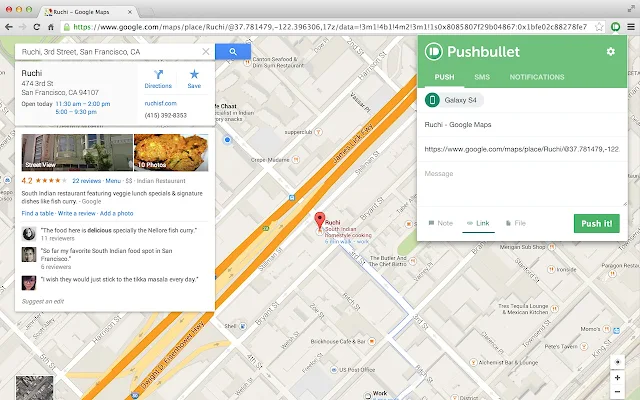
Task: Click the red Ruchi map pin
Action: coord(320,221)
